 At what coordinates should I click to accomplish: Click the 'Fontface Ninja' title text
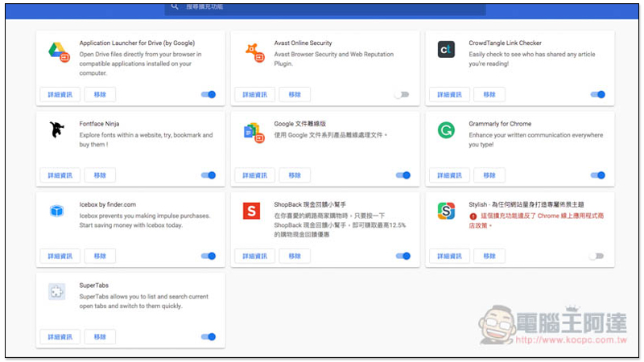99,124
